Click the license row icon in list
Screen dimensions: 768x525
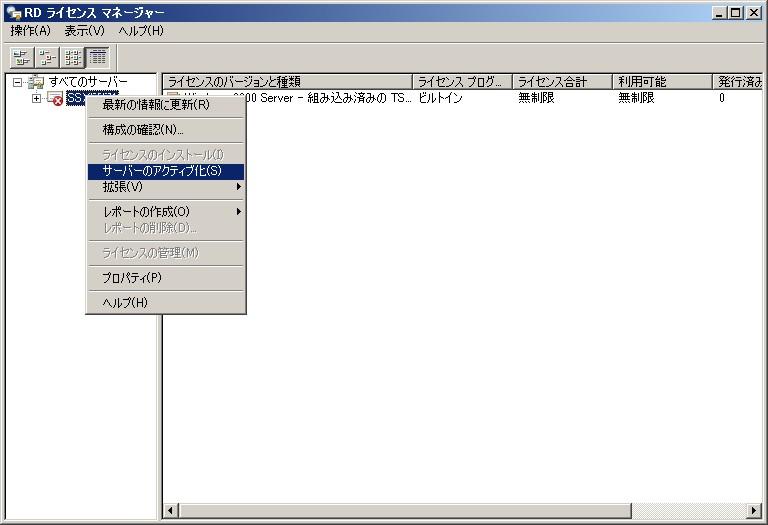pyautogui.click(x=173, y=98)
